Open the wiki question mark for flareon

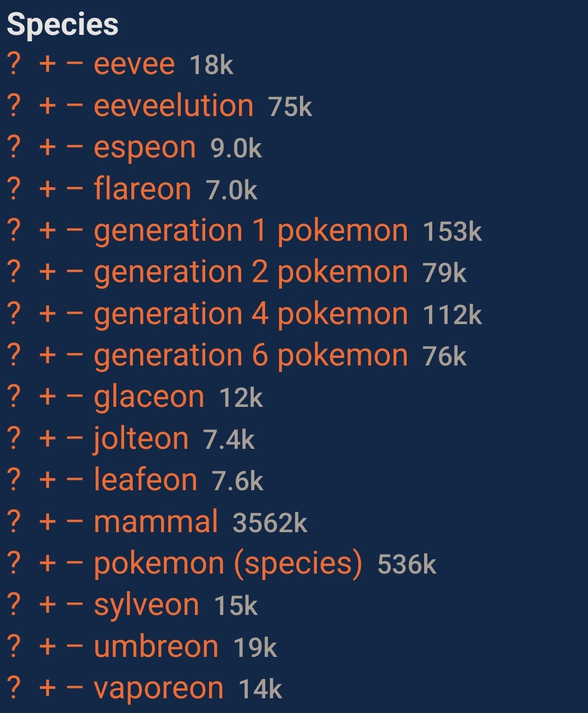(14, 189)
